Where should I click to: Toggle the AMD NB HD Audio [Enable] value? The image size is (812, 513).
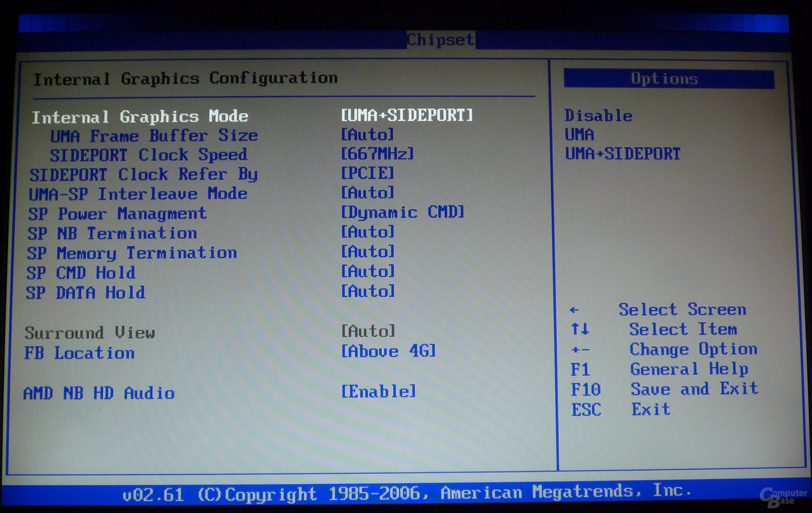coord(378,391)
